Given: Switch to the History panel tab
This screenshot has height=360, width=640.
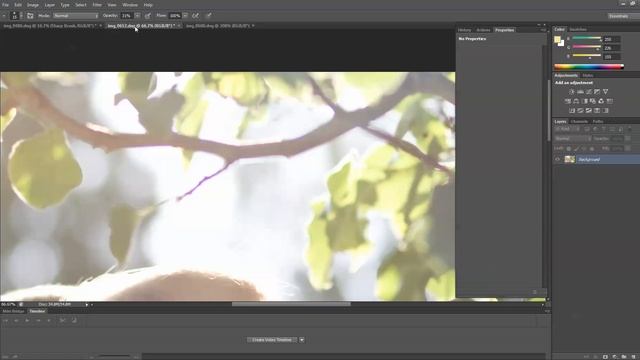Looking at the screenshot, I should 464,30.
